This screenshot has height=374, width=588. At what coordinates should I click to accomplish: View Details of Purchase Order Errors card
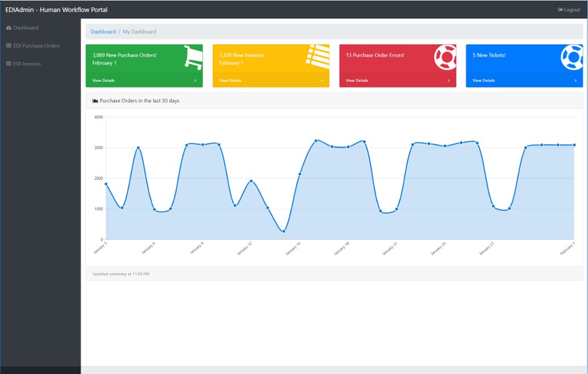pyautogui.click(x=357, y=81)
